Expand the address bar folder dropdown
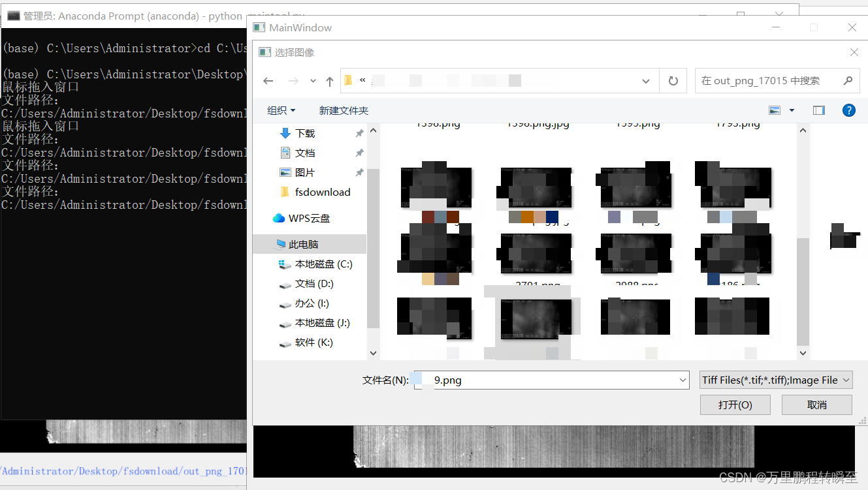This screenshot has width=868, height=490. (x=645, y=80)
